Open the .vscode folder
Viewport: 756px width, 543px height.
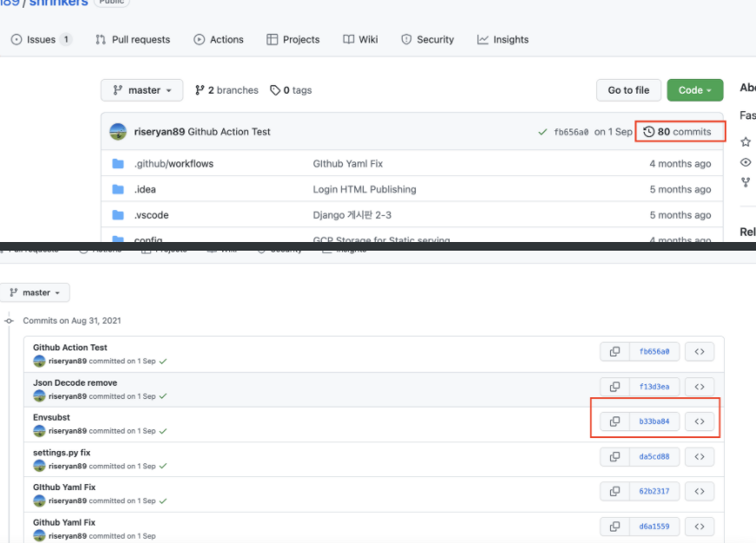[151, 215]
